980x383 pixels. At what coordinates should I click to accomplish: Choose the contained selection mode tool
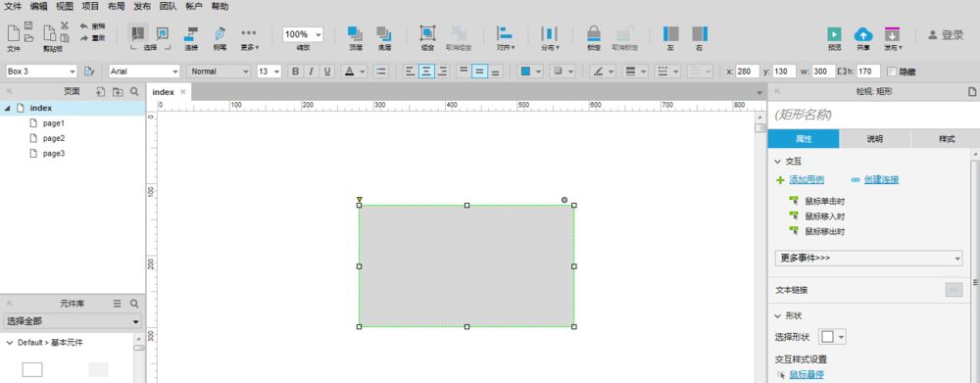[162, 33]
